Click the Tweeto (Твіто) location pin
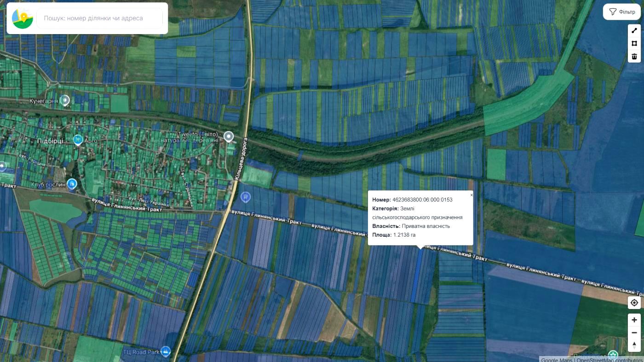This screenshot has height=362, width=644. 229,136
